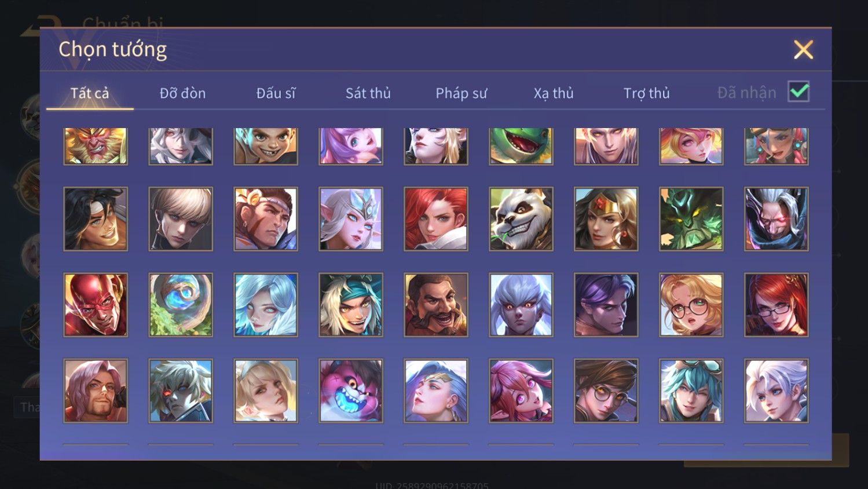Close the Chọn tướng dialog
This screenshot has width=868, height=489.
coord(804,50)
